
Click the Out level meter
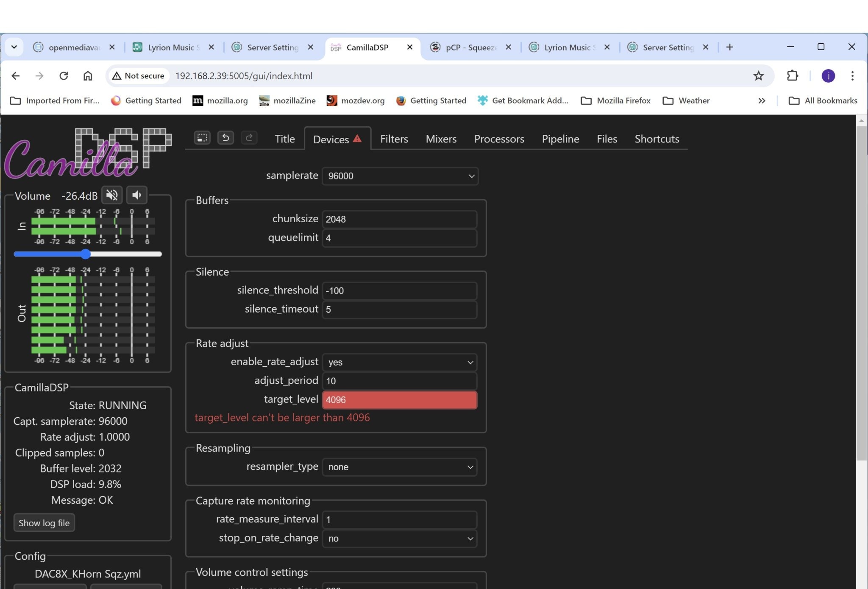[93, 315]
